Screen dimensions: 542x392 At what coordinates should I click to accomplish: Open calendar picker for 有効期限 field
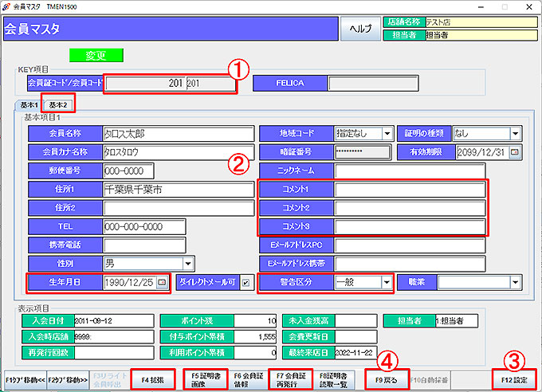click(514, 152)
